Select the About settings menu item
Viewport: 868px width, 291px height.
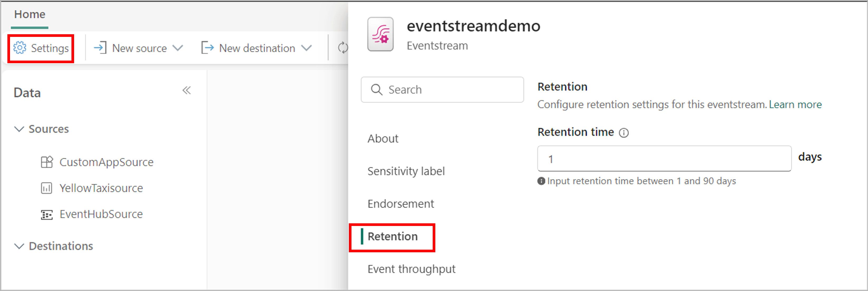point(384,137)
